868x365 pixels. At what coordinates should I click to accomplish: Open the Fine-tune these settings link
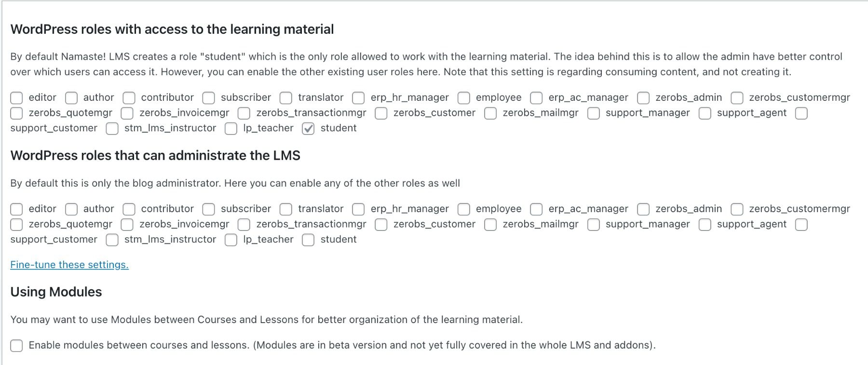pyautogui.click(x=69, y=265)
